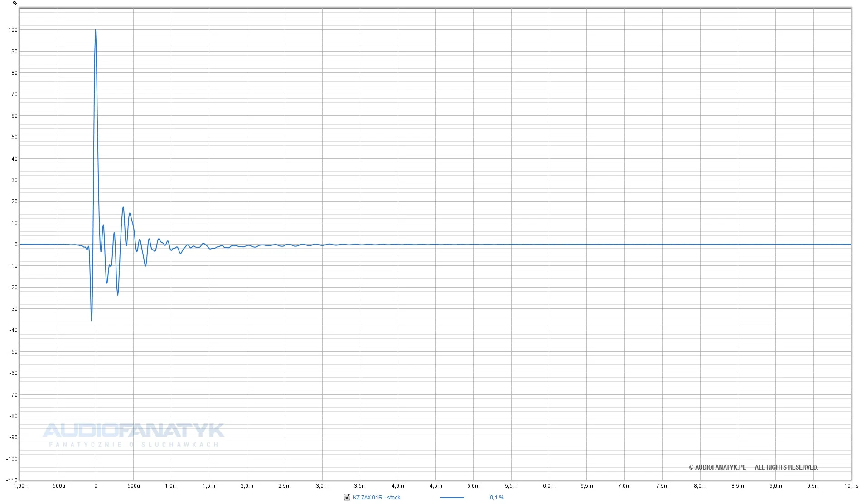
Task: Click the blue line swatch in the legend
Action: click(x=452, y=498)
